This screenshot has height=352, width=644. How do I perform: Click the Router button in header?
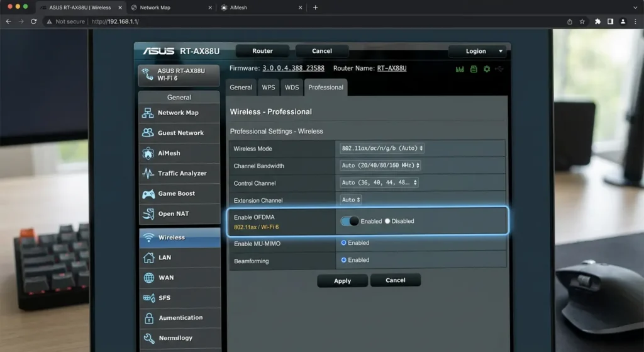point(262,51)
